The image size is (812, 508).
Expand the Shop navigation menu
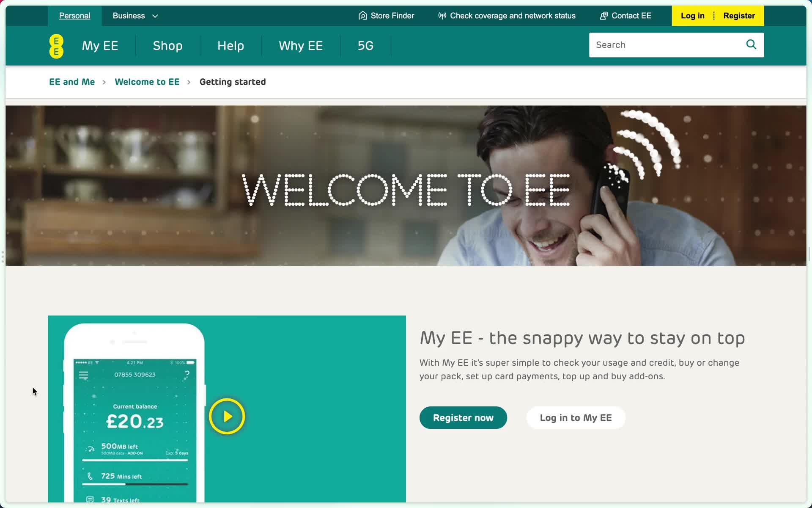click(168, 45)
